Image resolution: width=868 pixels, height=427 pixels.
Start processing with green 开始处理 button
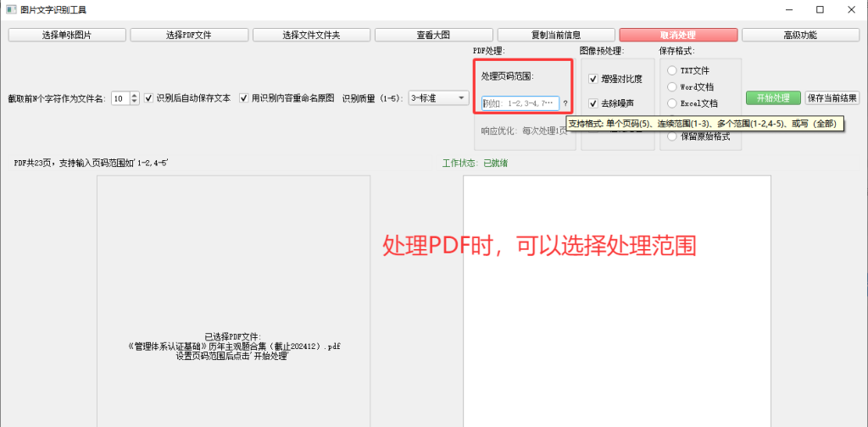[x=773, y=98]
